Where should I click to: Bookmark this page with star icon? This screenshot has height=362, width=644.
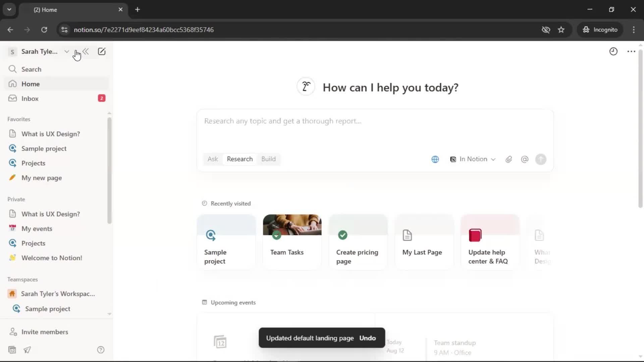point(561,30)
